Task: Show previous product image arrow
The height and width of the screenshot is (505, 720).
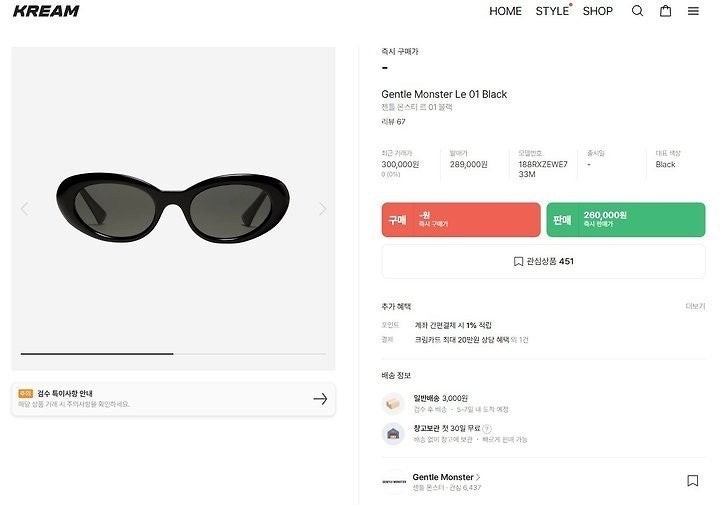Action: [x=25, y=209]
